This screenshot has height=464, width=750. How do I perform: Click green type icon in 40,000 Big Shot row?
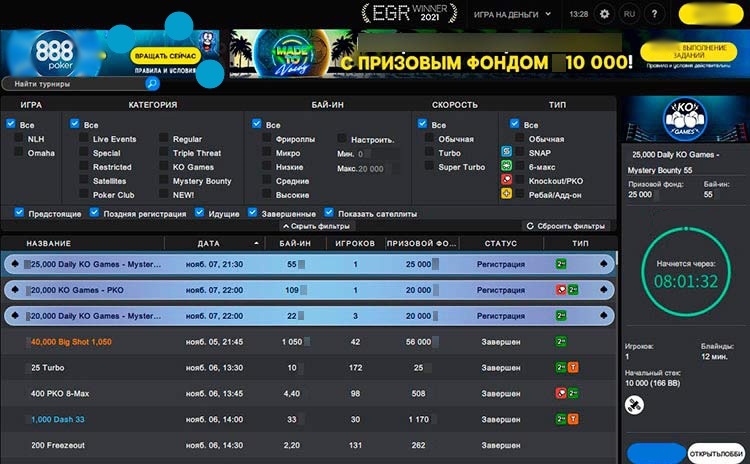pos(561,342)
